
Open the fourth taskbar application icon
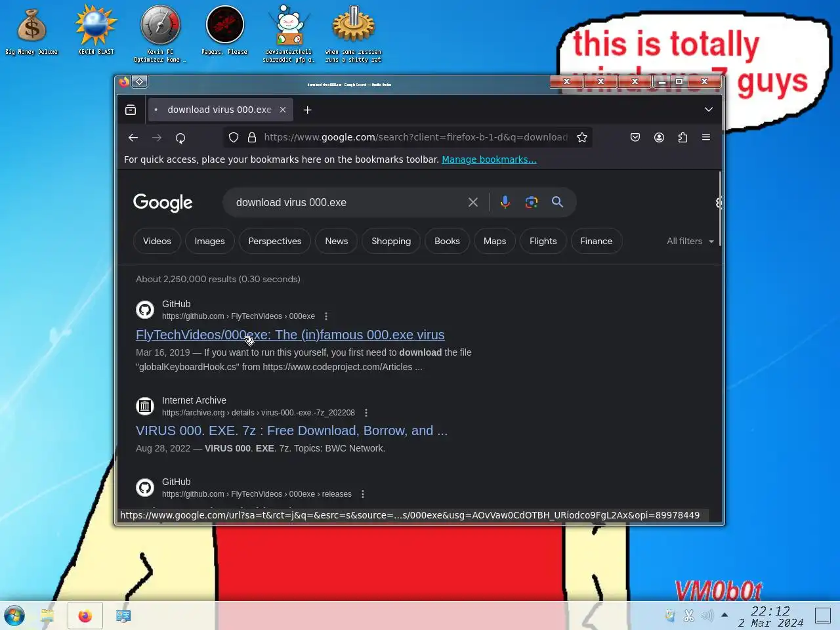click(x=123, y=616)
